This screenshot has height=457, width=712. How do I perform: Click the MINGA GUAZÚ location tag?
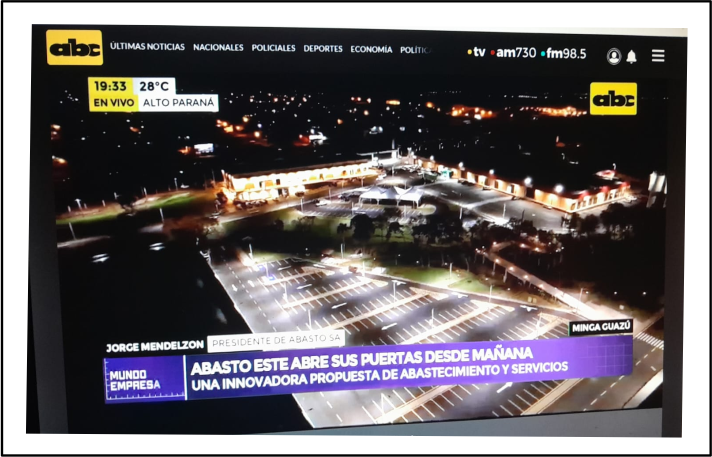click(601, 327)
